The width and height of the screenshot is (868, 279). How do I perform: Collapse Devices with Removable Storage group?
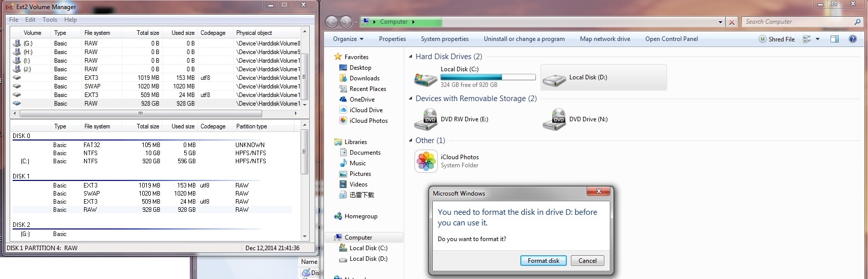(410, 99)
